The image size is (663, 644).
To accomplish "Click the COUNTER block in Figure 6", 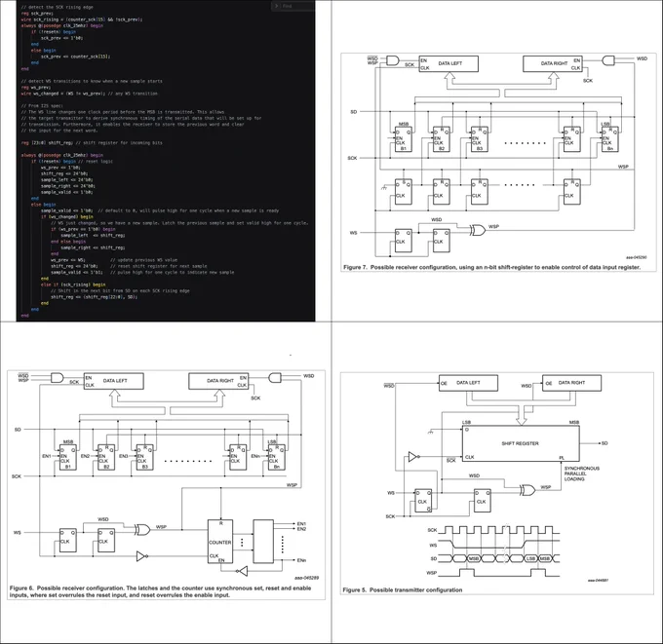I will pyautogui.click(x=220, y=542).
